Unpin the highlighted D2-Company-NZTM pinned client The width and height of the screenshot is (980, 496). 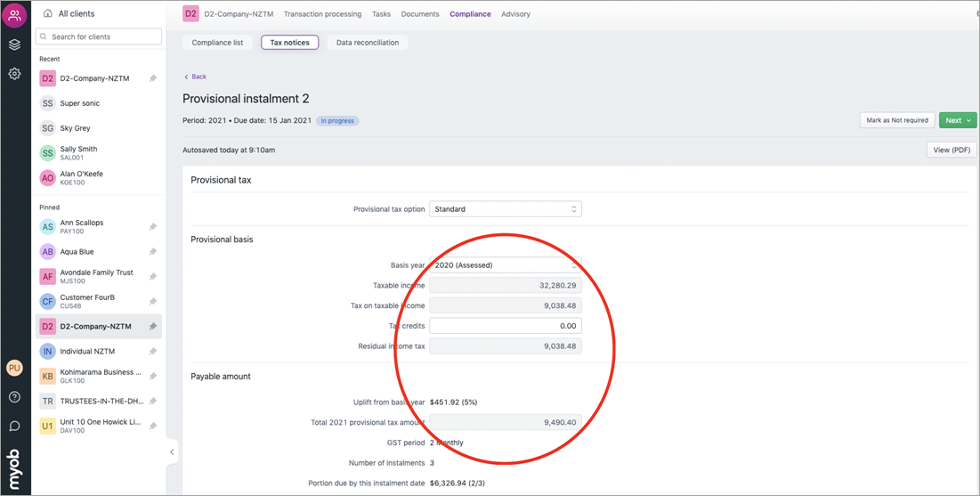152,327
